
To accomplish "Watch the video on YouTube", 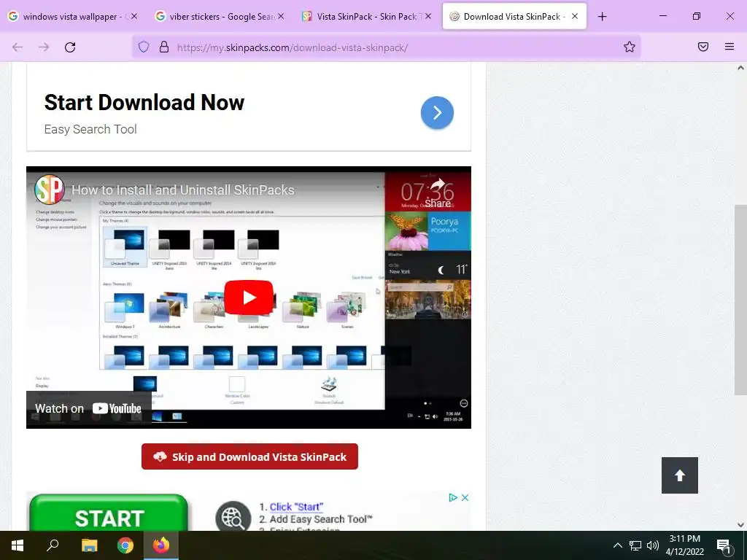I will click(88, 408).
